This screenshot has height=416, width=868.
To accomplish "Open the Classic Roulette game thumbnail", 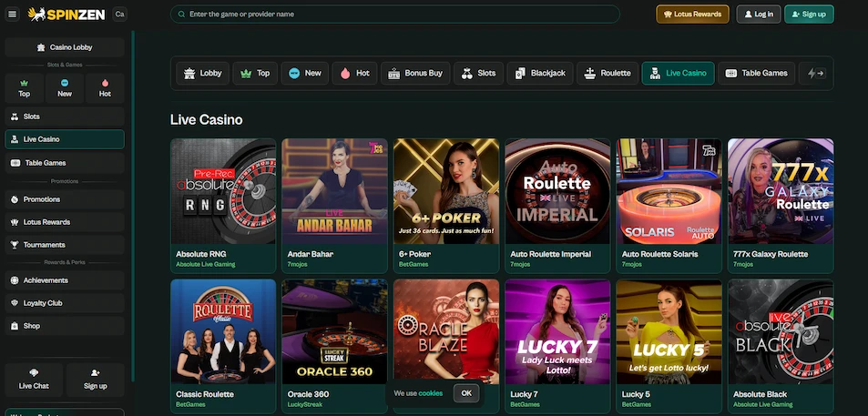I will pyautogui.click(x=223, y=332).
